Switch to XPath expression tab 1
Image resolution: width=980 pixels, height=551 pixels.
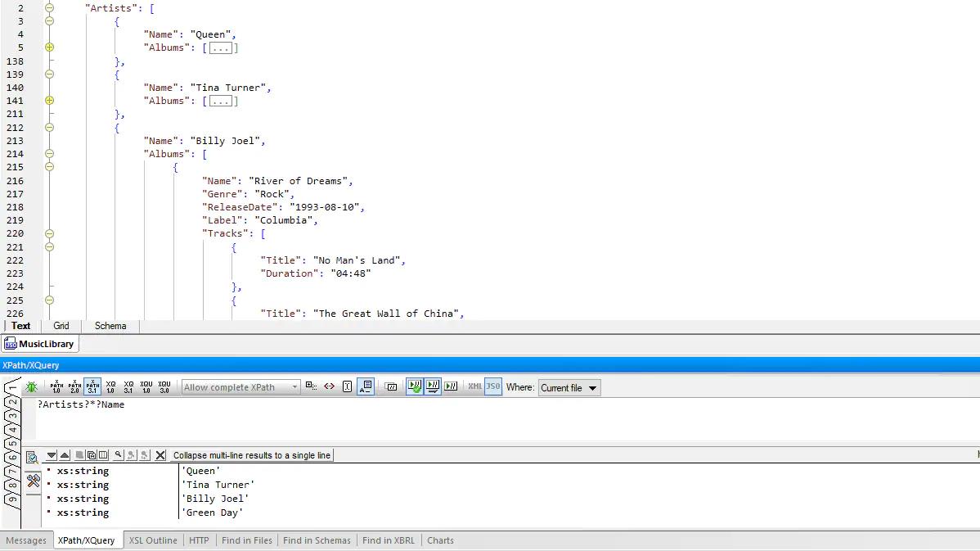coord(12,388)
